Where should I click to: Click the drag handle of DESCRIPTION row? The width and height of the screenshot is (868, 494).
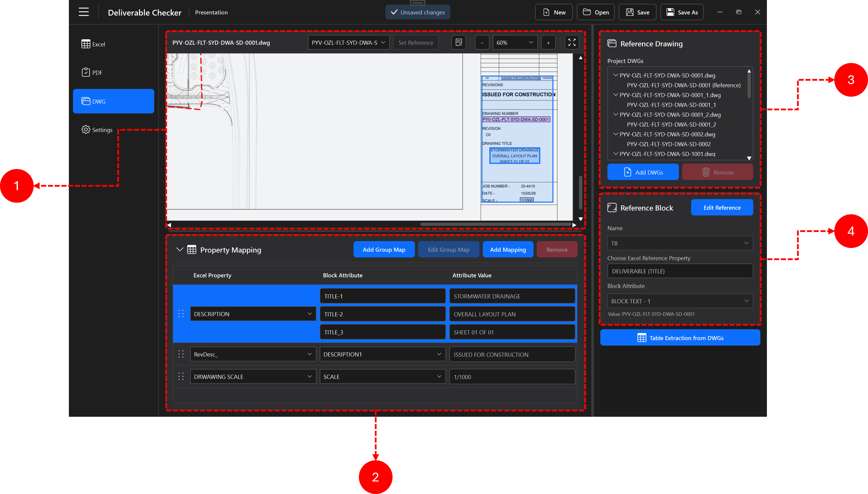pos(181,313)
